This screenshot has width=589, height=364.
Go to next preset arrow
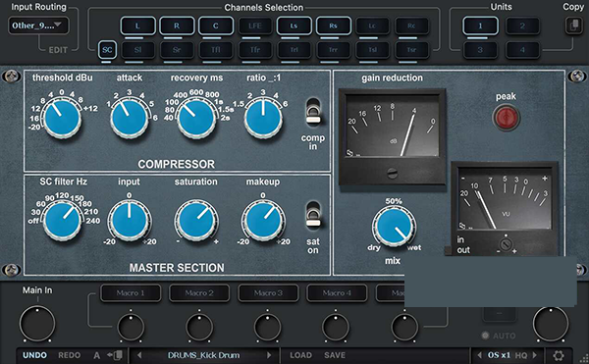coord(269,355)
